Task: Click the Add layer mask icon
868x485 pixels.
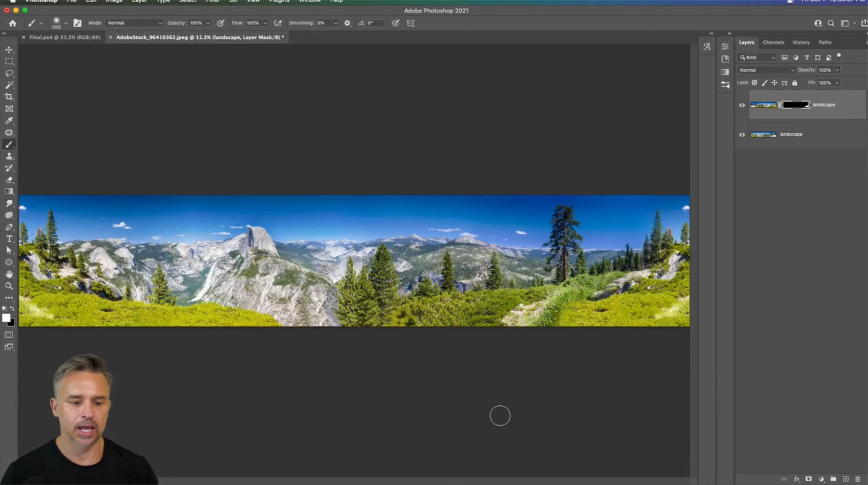Action: coord(809,479)
